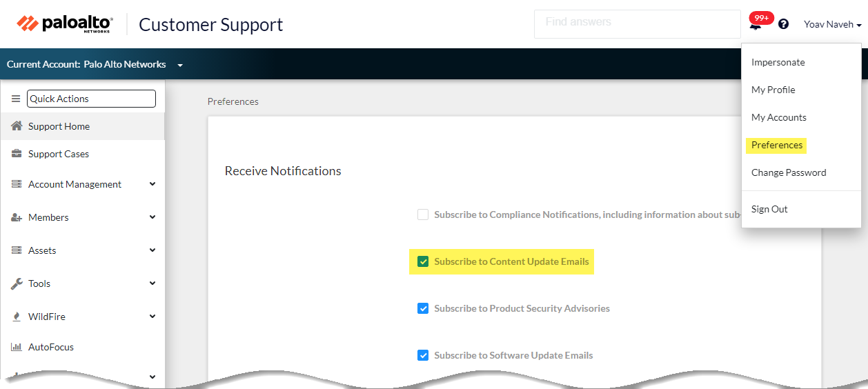
Task: Click the Support Home house icon
Action: (x=17, y=126)
